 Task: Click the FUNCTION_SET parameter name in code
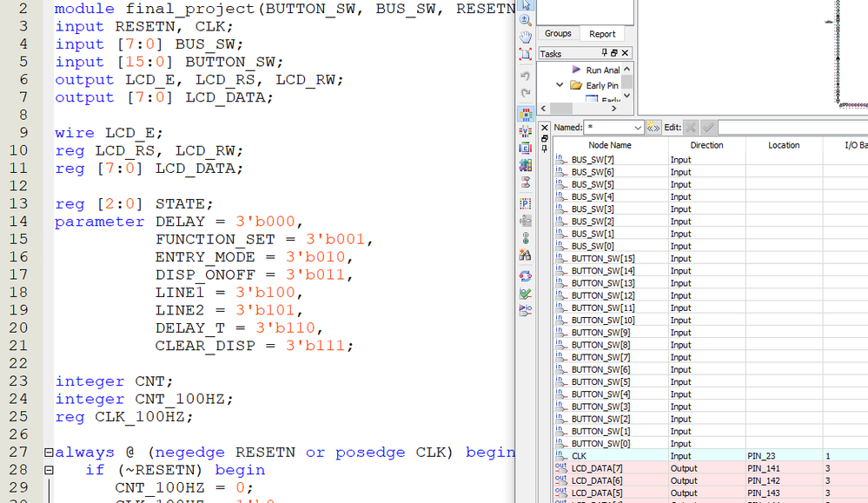[215, 240]
